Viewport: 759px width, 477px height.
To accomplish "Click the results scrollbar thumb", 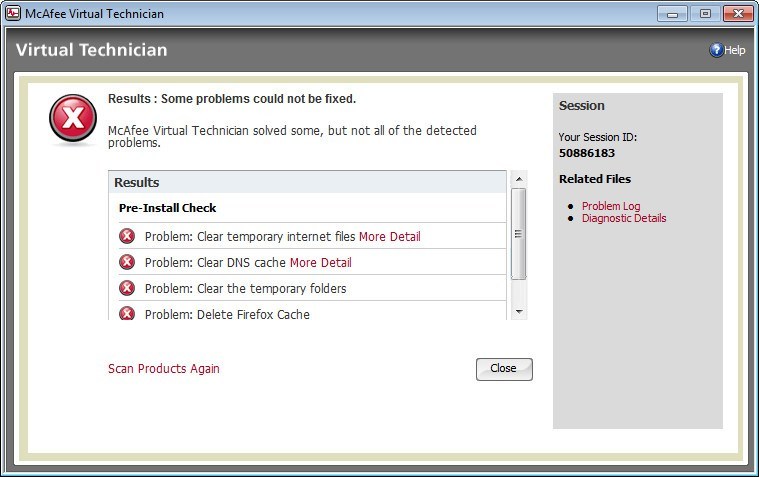I will point(518,234).
